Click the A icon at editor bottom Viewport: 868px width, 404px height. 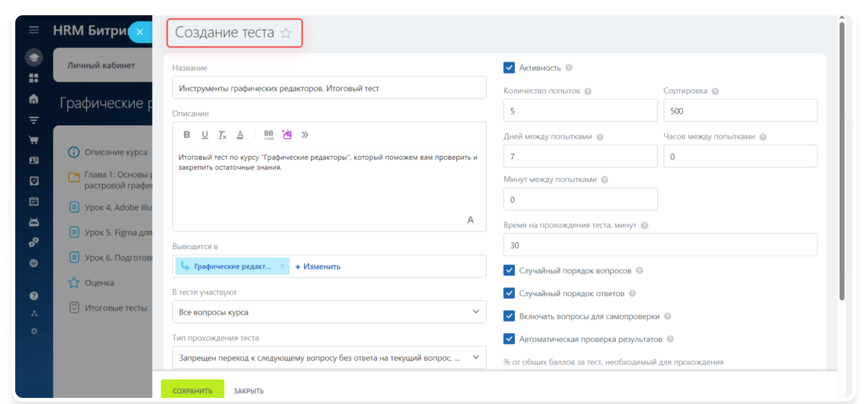[x=471, y=220]
